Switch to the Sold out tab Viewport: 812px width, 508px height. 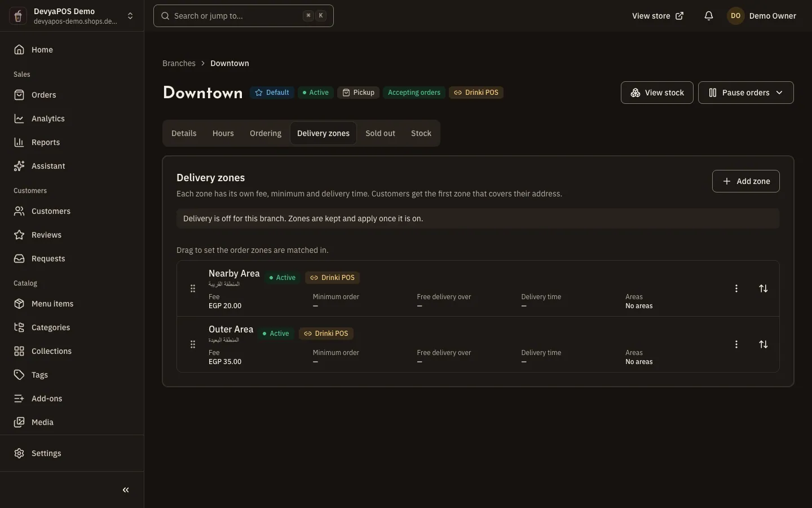pos(380,133)
